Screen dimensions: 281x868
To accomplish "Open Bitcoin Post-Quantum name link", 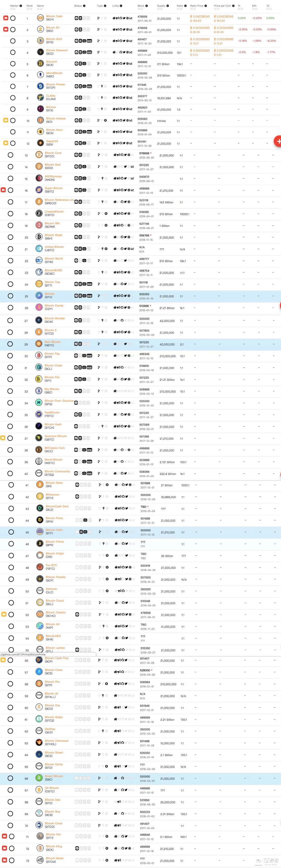I will point(59,401).
